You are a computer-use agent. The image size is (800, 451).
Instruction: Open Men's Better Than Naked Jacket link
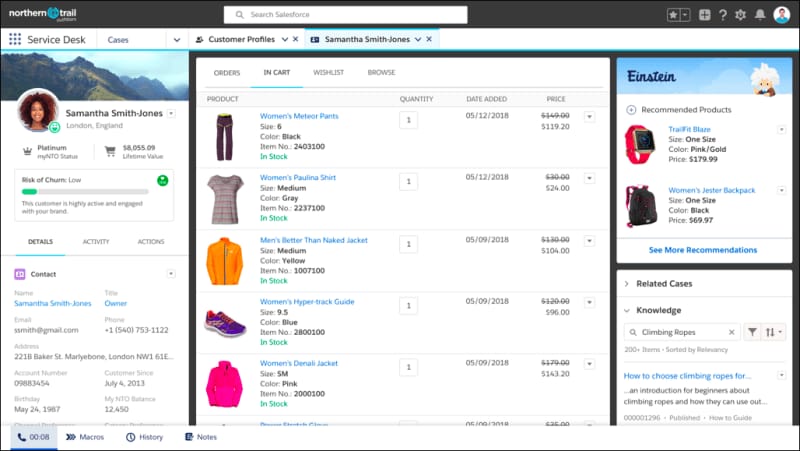coord(313,240)
